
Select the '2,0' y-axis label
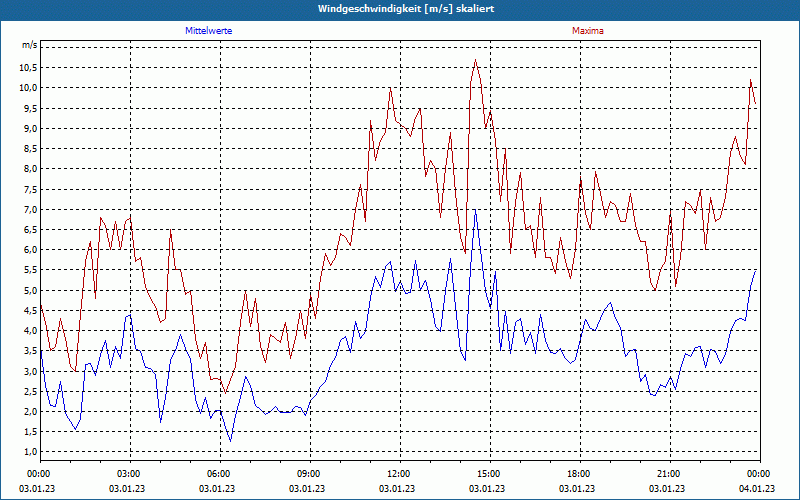point(31,411)
